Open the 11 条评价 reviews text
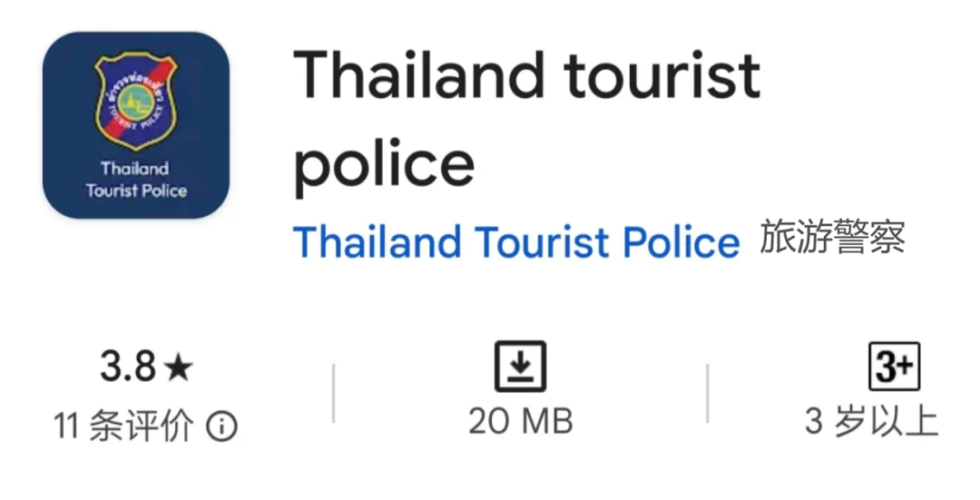This screenshot has width=980, height=500. (x=123, y=425)
